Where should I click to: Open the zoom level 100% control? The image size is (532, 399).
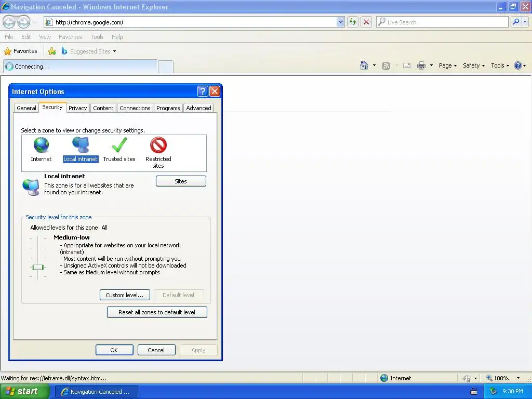pos(497,378)
